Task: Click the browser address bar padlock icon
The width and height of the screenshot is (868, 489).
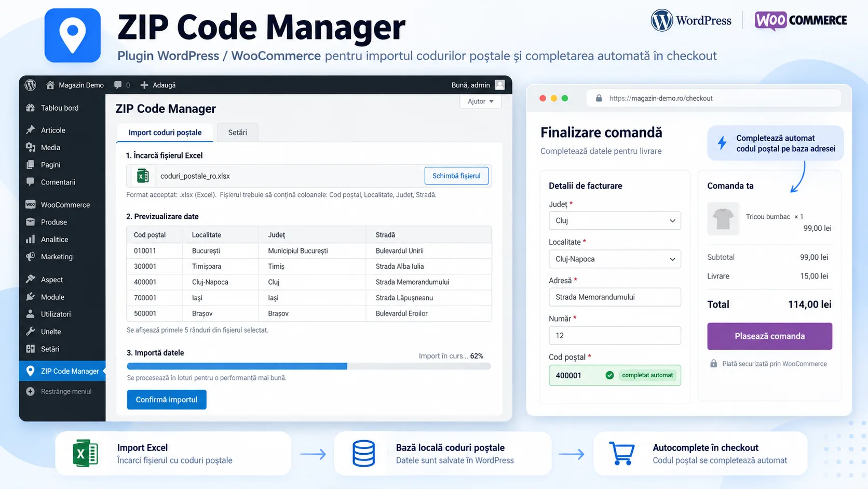Action: pyautogui.click(x=599, y=98)
